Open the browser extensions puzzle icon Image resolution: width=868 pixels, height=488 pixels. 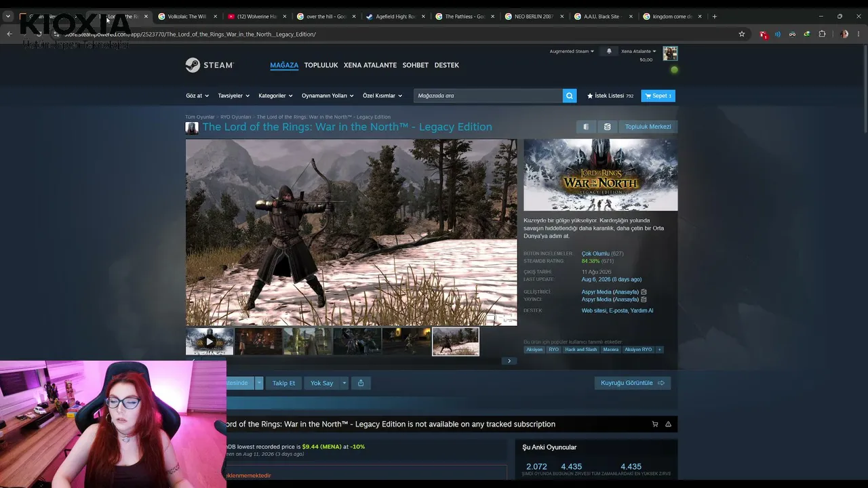coord(823,34)
